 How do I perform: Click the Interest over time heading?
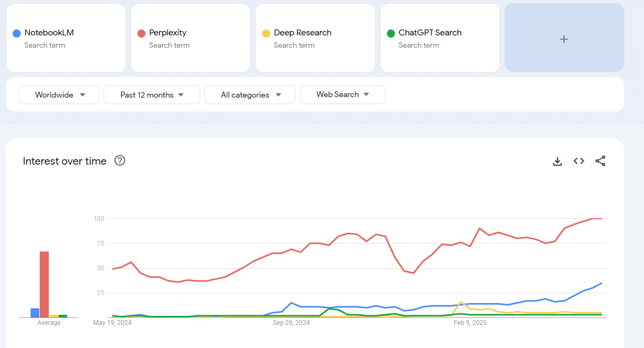[65, 161]
